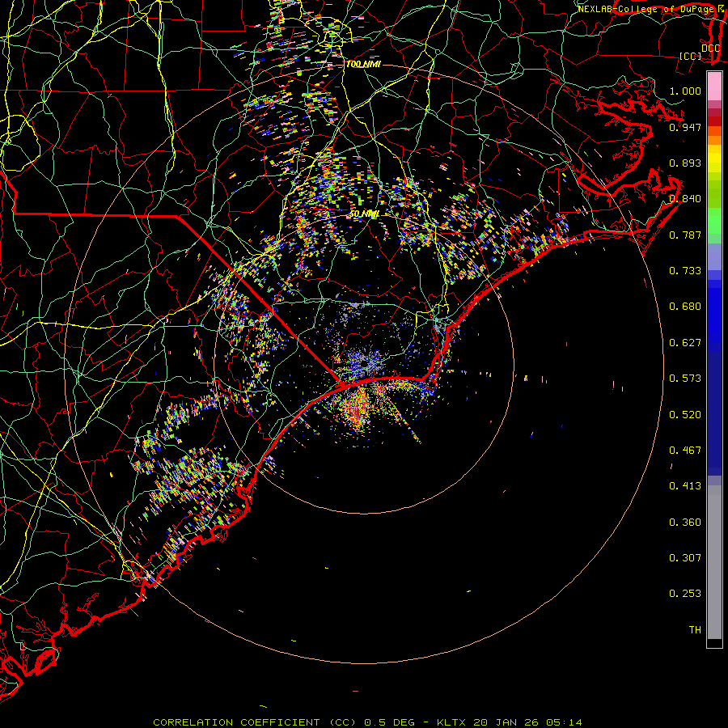
Task: Click the 0.307 legend value
Action: tap(685, 557)
